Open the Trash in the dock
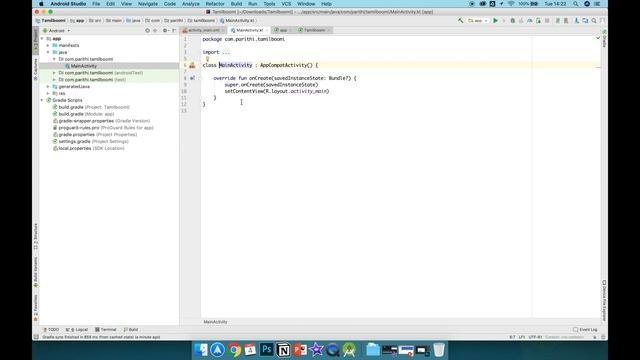The height and width of the screenshot is (360, 640). (439, 350)
